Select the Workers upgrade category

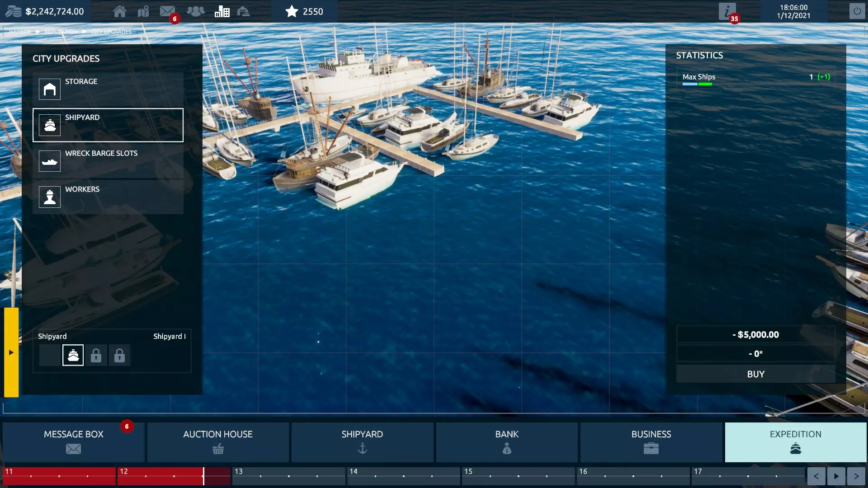108,197
